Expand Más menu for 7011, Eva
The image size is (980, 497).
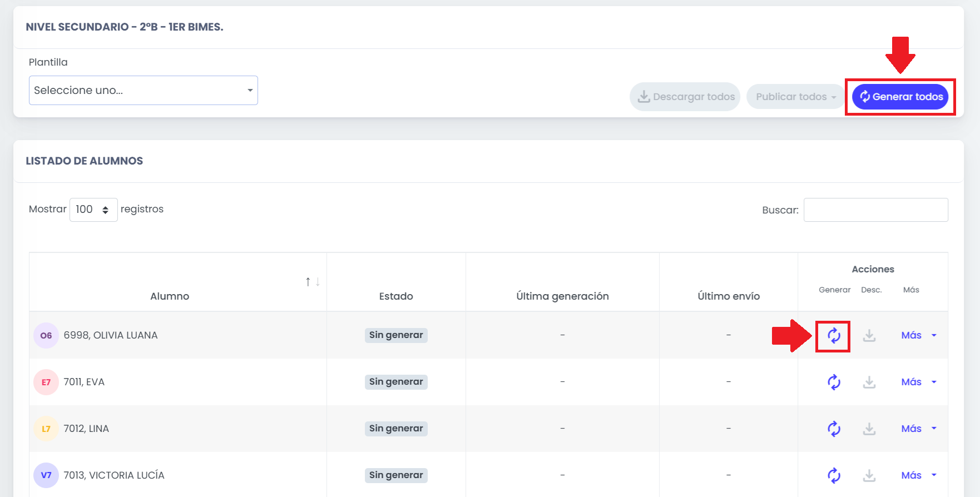point(919,382)
